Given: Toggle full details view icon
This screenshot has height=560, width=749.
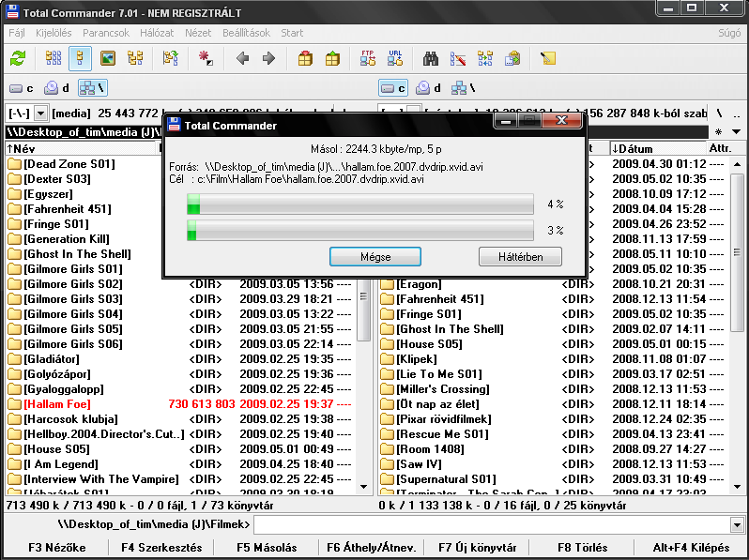Looking at the screenshot, I should pyautogui.click(x=81, y=59).
